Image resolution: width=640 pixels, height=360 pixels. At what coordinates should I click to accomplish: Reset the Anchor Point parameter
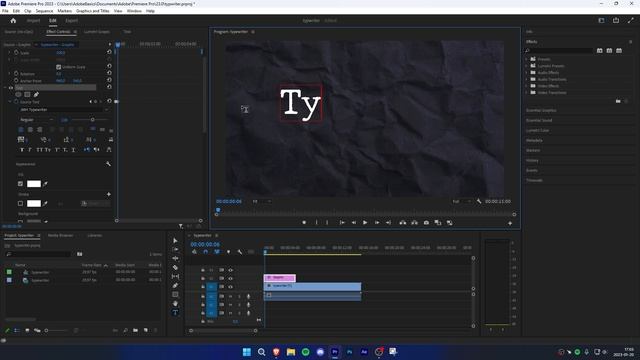(109, 80)
